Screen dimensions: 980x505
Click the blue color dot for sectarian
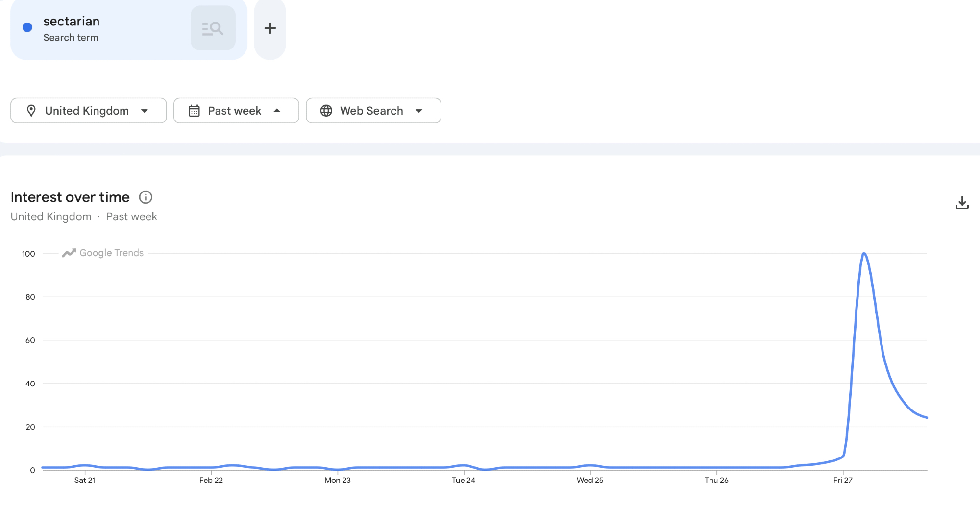click(x=27, y=27)
